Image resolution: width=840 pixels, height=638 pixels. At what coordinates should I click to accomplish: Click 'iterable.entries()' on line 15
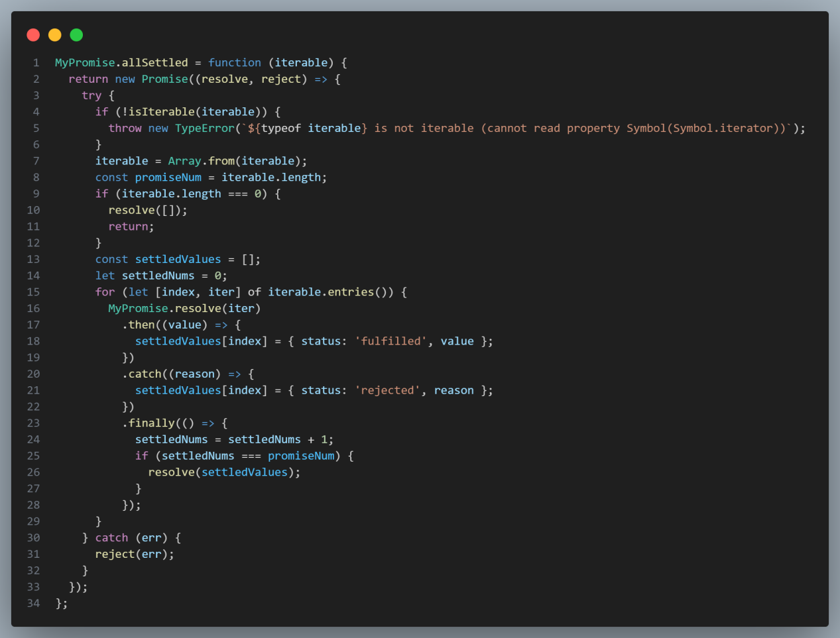click(x=331, y=292)
